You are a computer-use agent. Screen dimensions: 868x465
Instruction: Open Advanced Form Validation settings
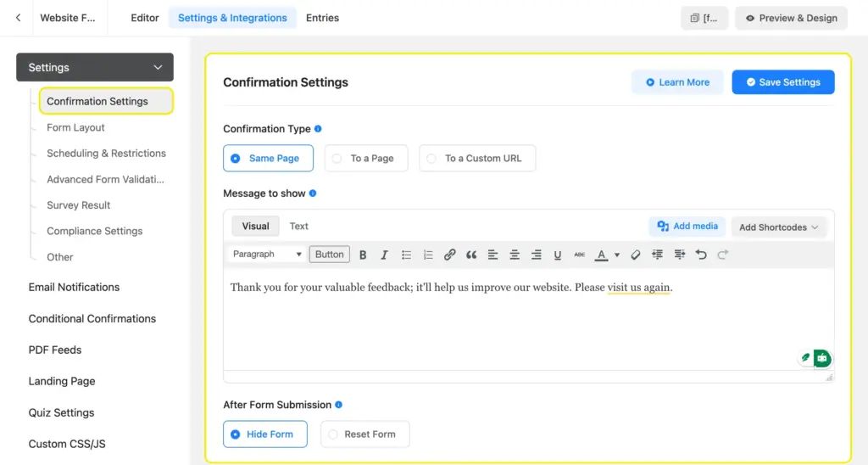105,179
